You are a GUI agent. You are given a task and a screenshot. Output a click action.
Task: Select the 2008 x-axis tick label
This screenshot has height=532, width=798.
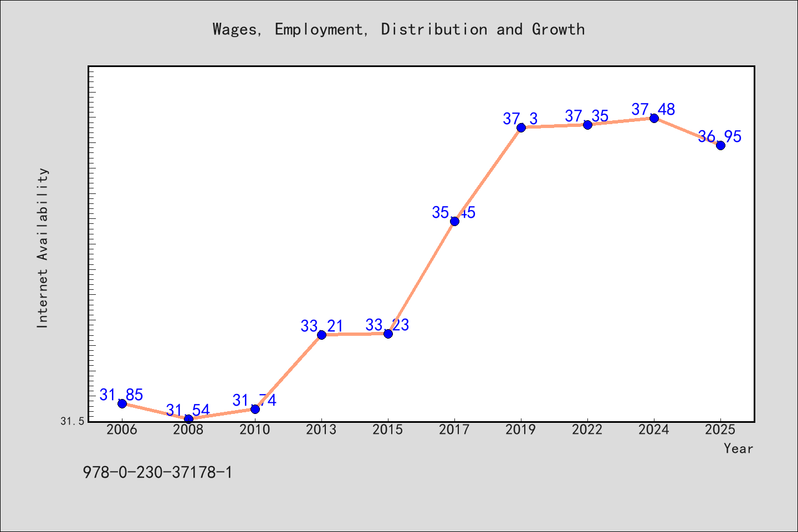point(188,430)
